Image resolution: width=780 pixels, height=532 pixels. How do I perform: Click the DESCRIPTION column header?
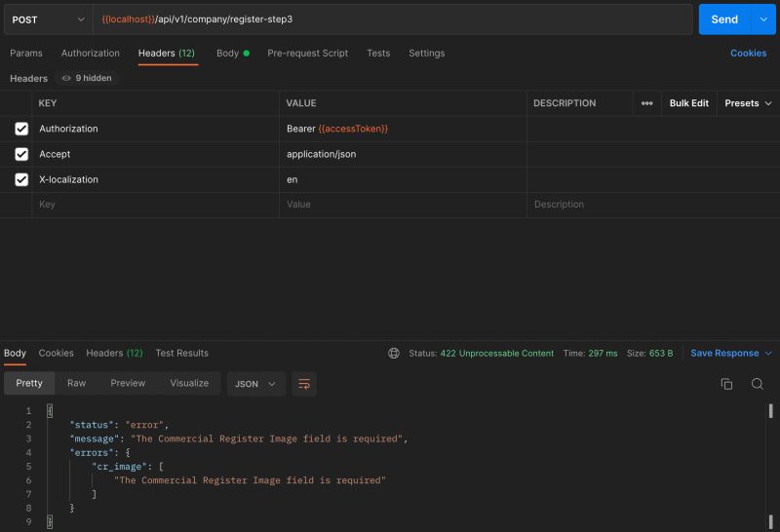click(x=565, y=103)
